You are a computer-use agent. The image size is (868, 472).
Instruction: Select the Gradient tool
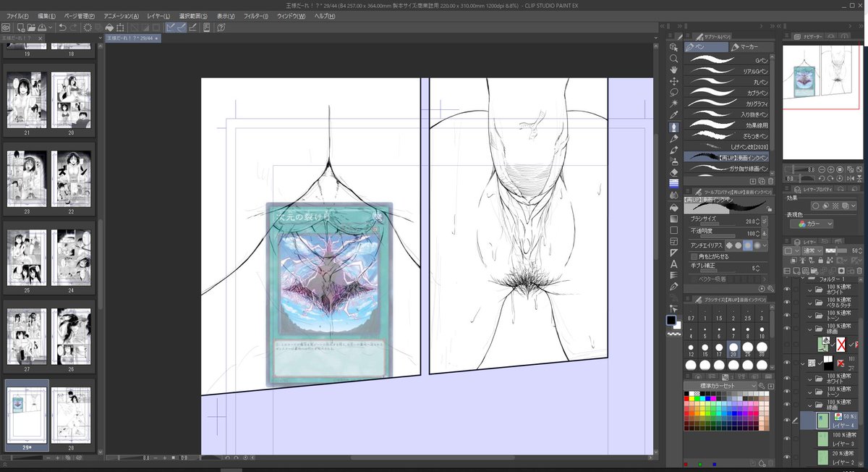coord(674,218)
